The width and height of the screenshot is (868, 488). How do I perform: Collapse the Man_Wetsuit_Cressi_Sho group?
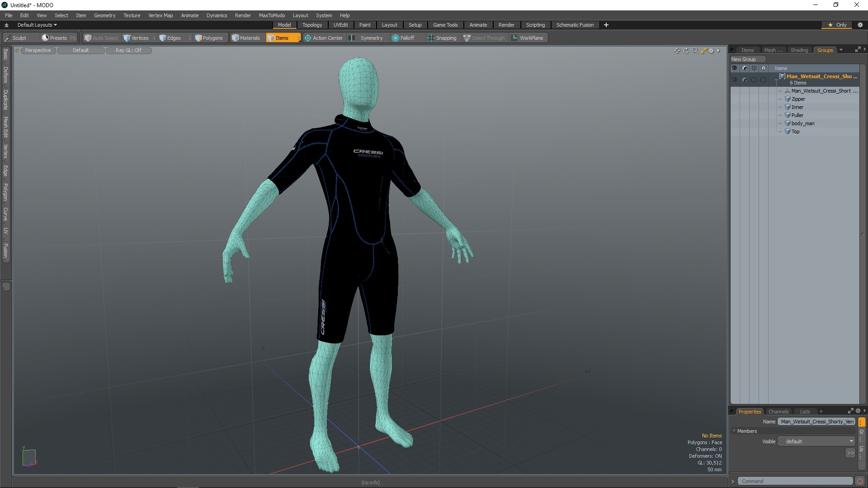[776, 80]
